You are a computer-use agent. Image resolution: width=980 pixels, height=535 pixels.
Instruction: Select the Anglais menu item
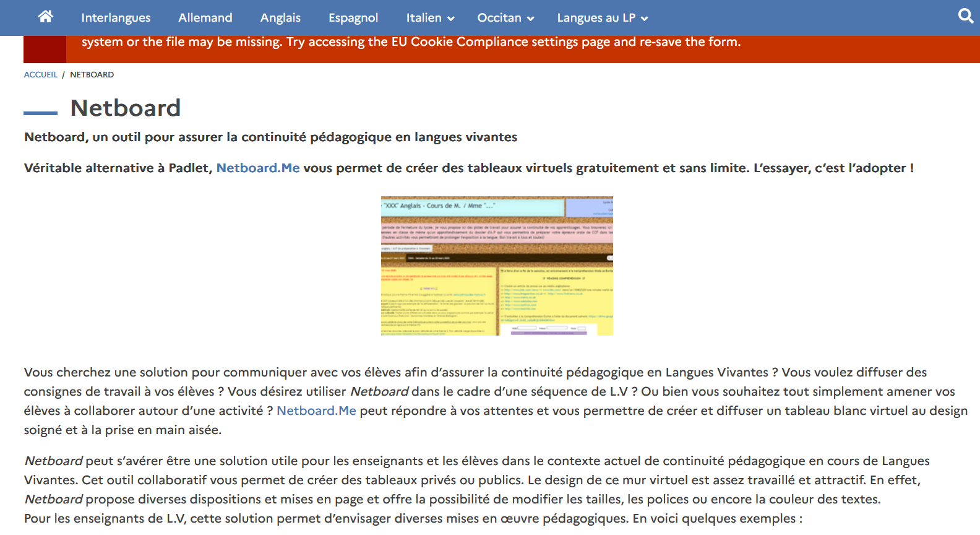click(280, 18)
